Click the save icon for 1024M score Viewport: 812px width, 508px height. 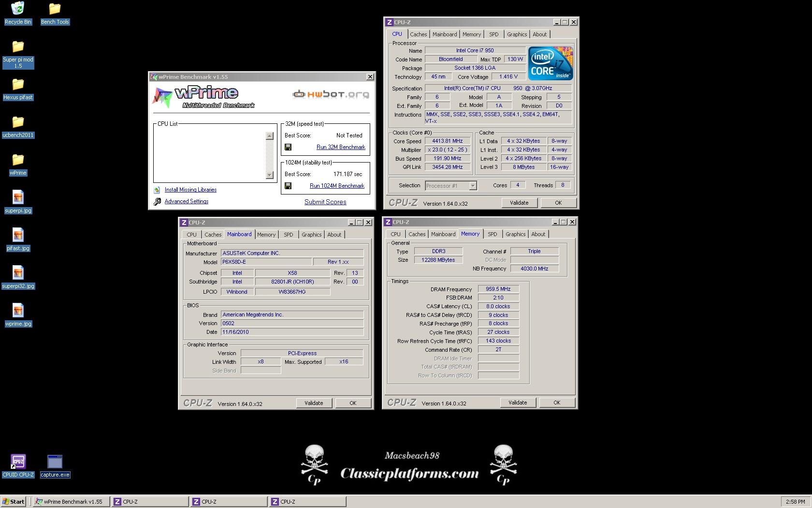click(288, 186)
